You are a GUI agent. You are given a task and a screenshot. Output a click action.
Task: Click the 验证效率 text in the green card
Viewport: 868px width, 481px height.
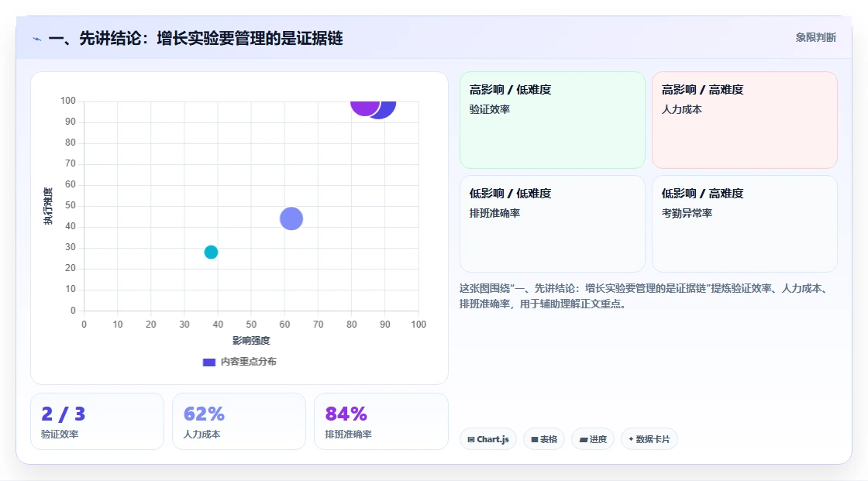click(489, 109)
